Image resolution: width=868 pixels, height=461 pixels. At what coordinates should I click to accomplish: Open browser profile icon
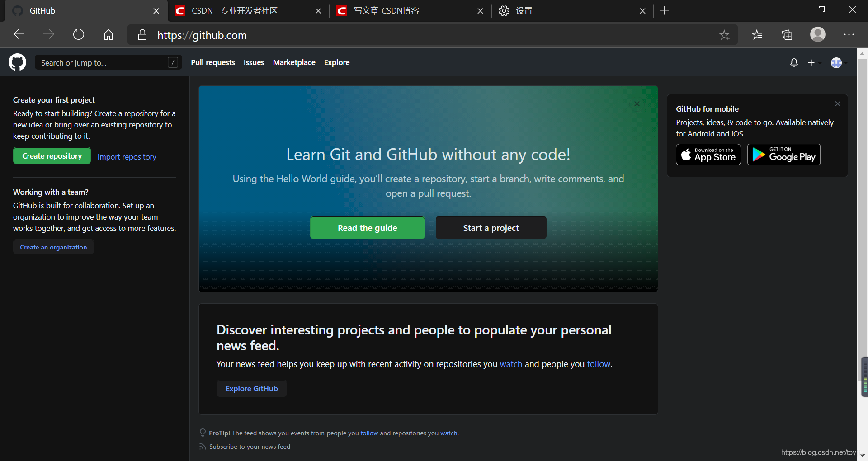(818, 34)
